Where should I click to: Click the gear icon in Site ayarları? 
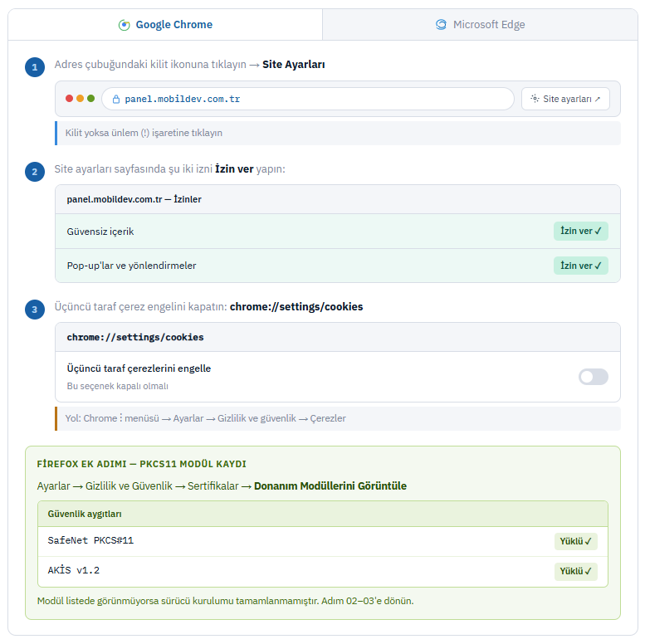tap(535, 98)
